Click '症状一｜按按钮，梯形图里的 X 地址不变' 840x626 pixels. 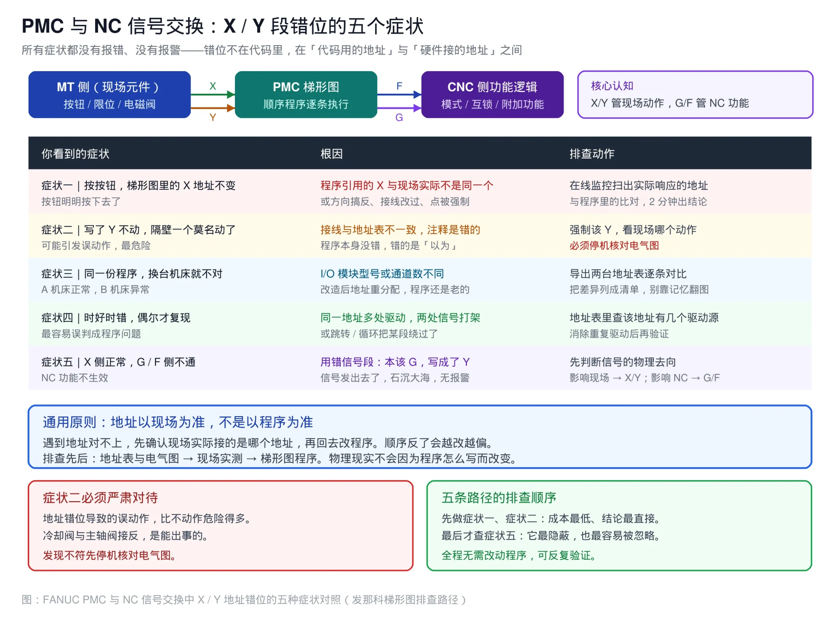tap(138, 185)
